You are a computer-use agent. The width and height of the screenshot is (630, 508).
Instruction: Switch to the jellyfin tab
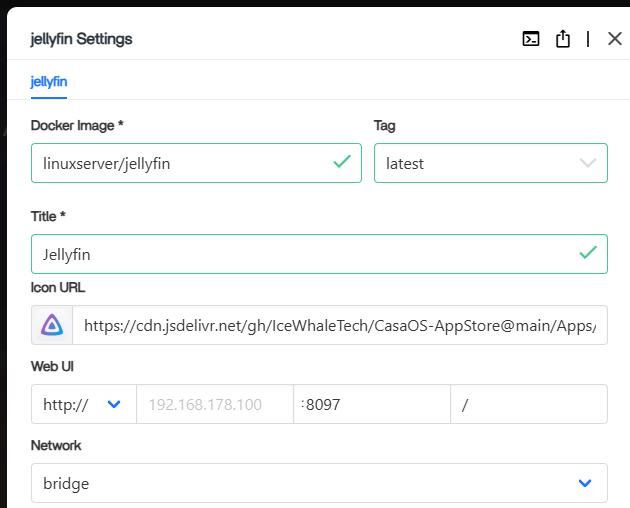pos(49,82)
